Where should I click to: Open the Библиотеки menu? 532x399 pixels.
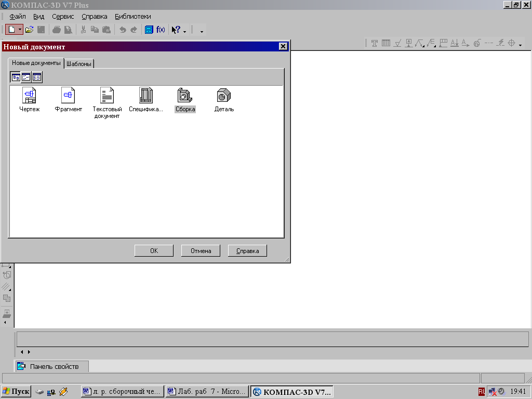132,16
